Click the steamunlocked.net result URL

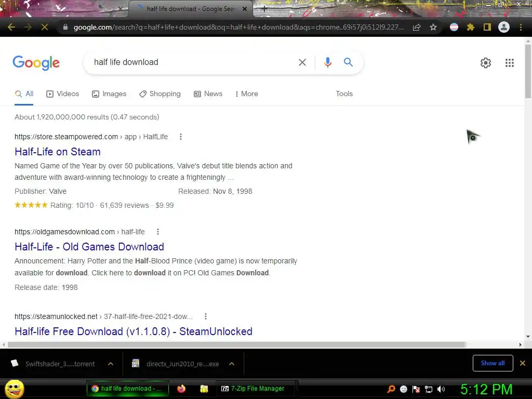(103, 316)
